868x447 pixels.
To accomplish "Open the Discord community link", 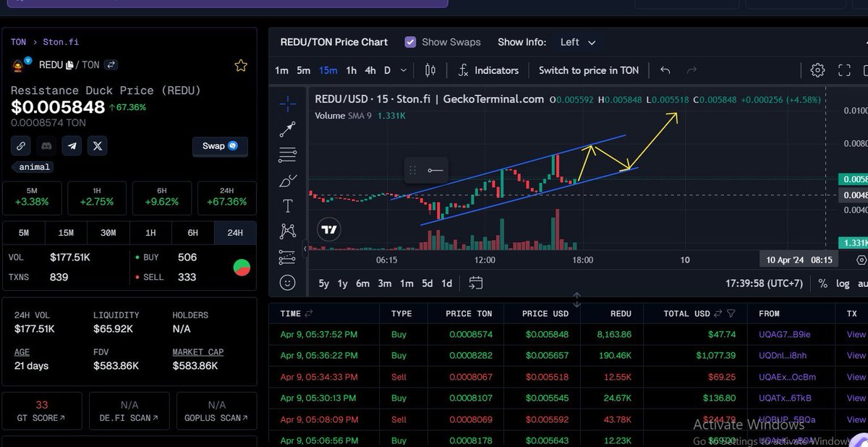I will tap(46, 145).
